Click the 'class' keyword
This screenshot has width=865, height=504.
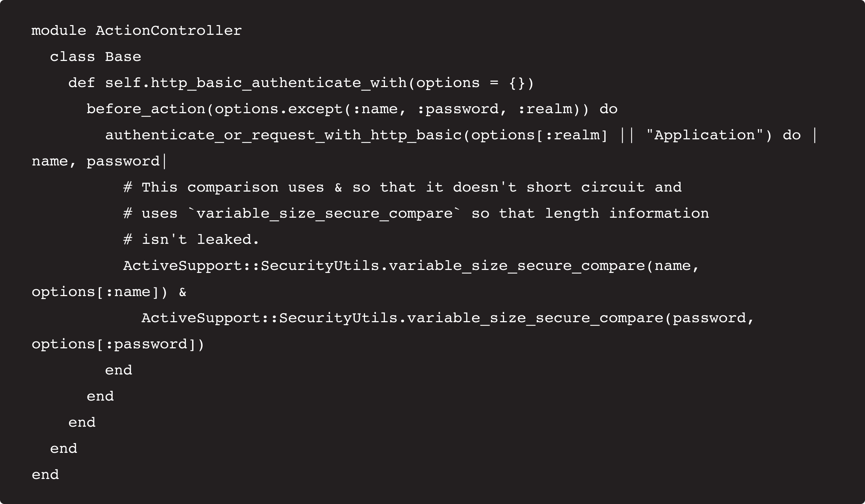pos(72,57)
